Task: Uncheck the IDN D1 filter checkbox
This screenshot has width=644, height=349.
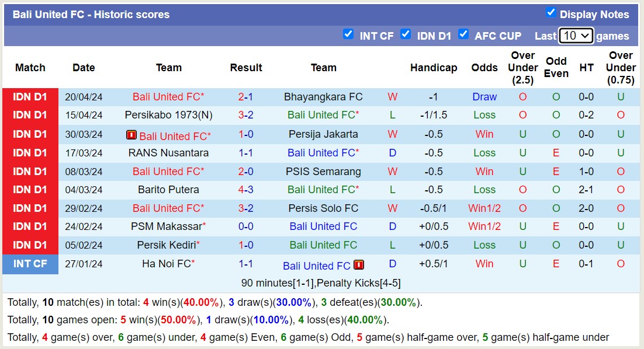Action: 406,34
